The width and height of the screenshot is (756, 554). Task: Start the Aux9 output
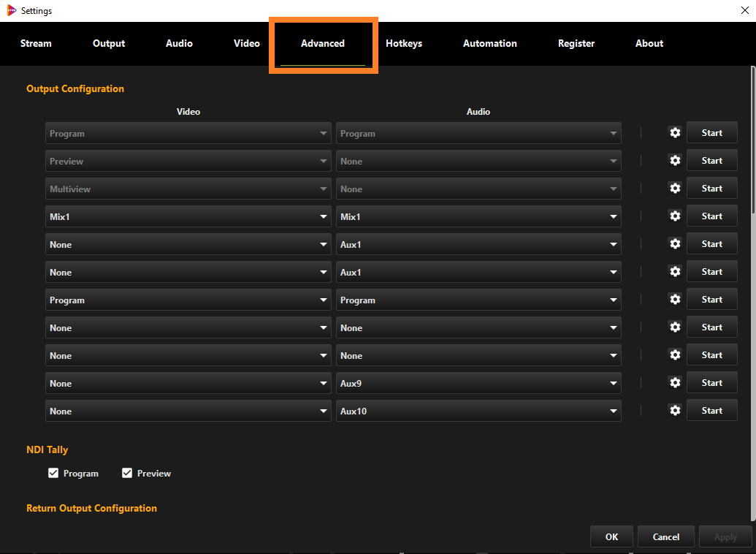tap(711, 383)
